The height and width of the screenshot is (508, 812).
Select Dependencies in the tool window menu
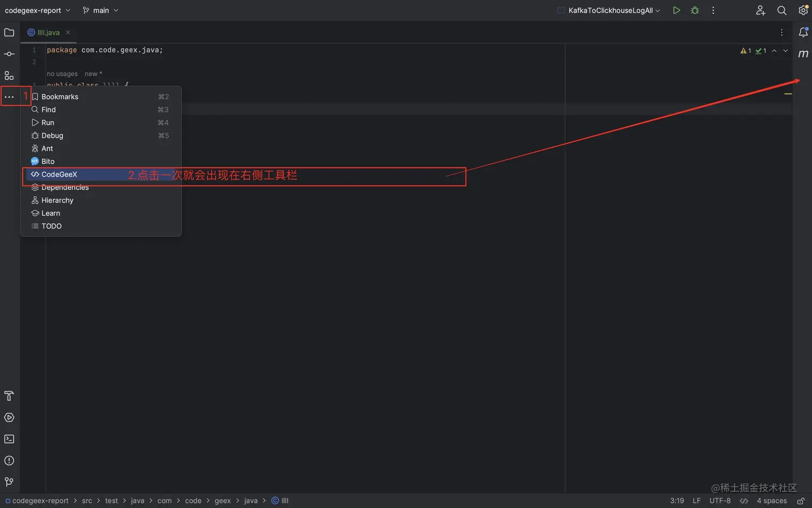[101, 187]
